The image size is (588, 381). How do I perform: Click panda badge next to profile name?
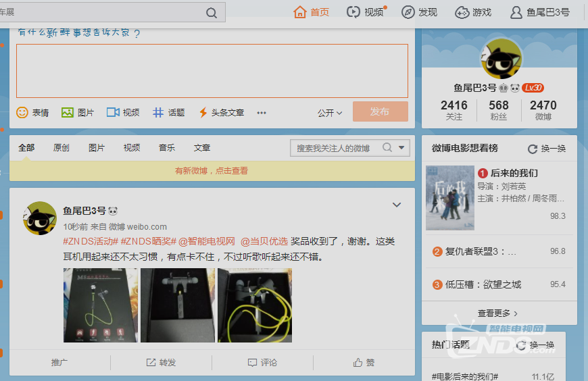pos(515,88)
